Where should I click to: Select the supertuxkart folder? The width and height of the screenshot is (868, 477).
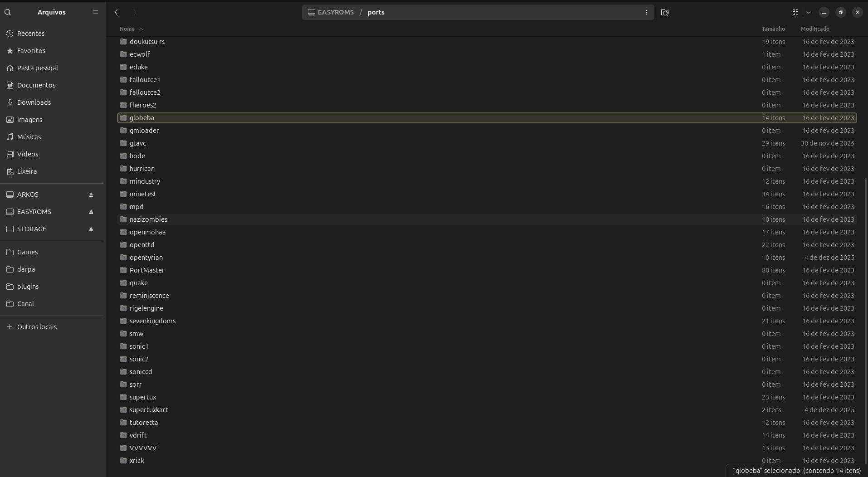tap(149, 410)
